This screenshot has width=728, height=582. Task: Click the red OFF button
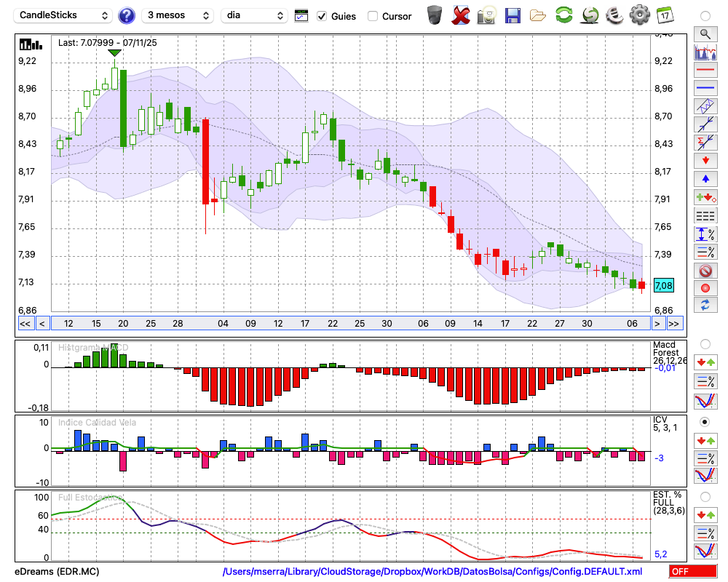click(x=692, y=572)
